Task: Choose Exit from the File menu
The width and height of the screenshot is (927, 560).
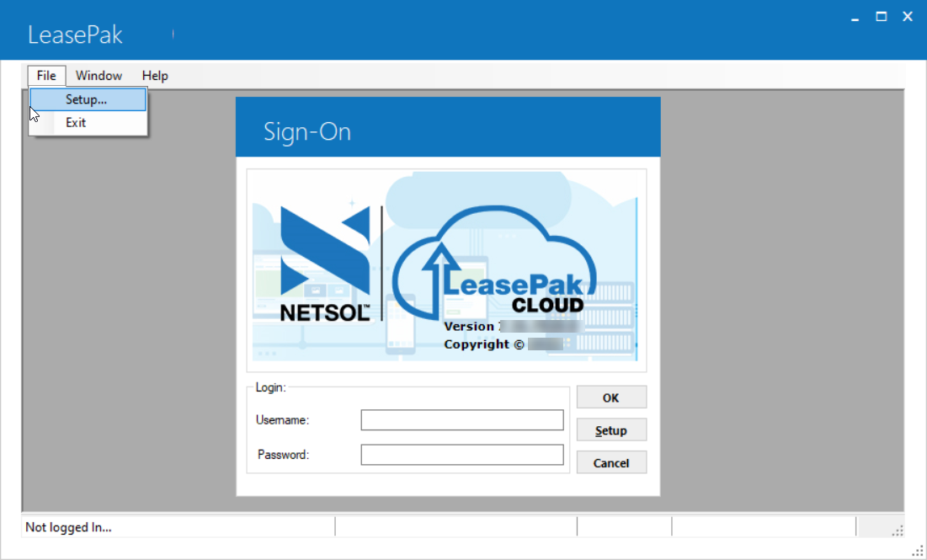Action: point(88,122)
